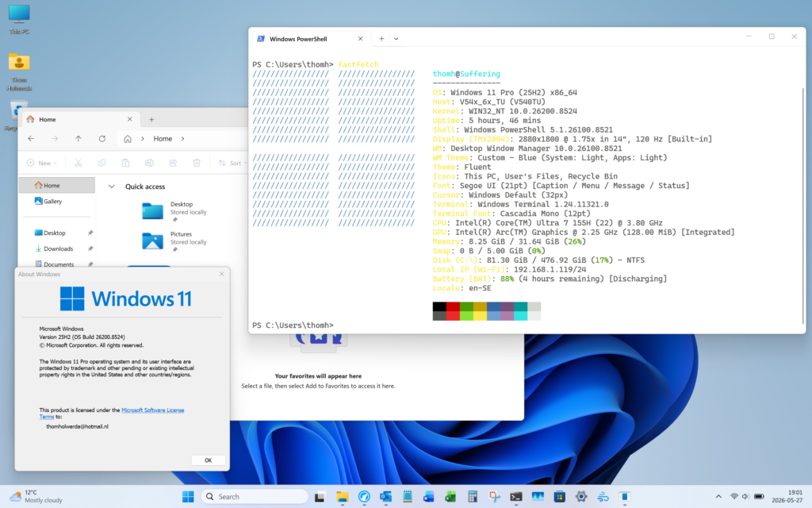This screenshot has width=812, height=508.
Task: Add a new tab in File Explorer
Action: coord(151,119)
